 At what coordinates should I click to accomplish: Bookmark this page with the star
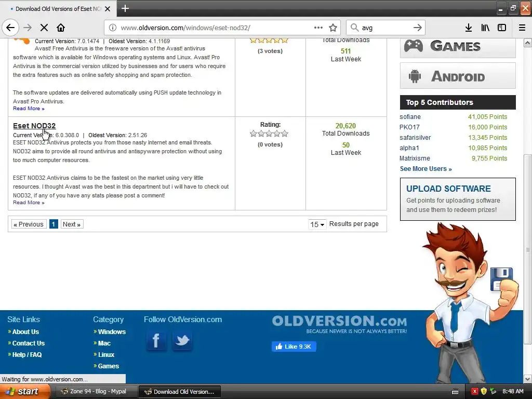pos(333,28)
